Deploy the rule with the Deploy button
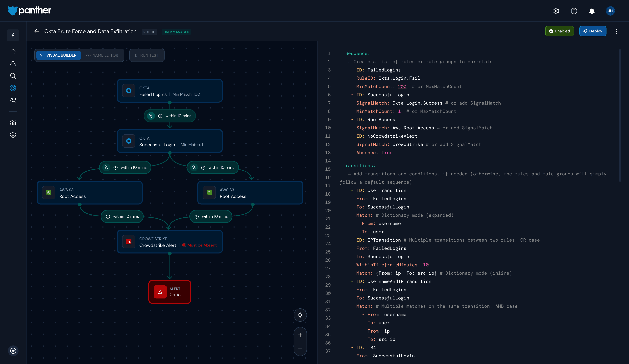 click(x=593, y=31)
